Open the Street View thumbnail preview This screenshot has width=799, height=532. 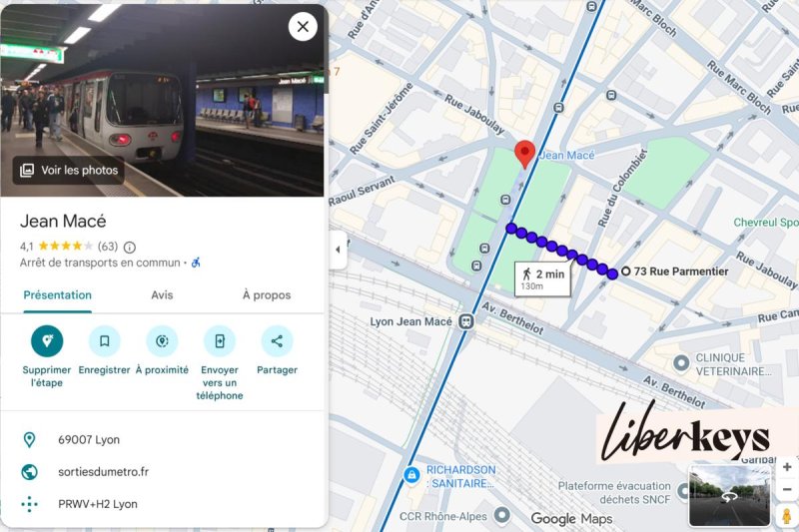[729, 495]
